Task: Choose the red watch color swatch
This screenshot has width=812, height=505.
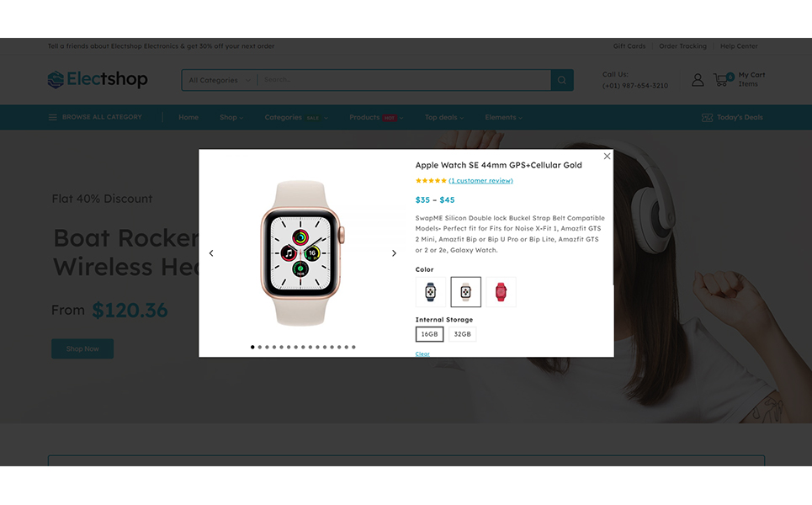Action: click(x=501, y=292)
